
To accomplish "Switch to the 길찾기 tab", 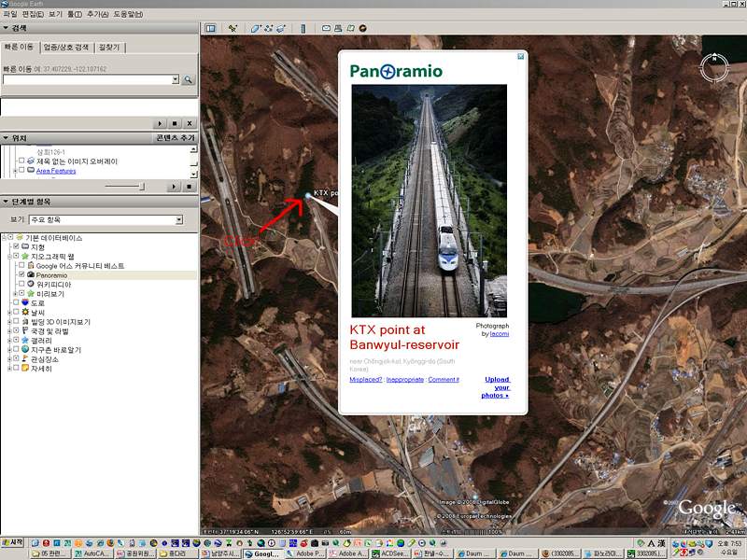I will 109,48.
